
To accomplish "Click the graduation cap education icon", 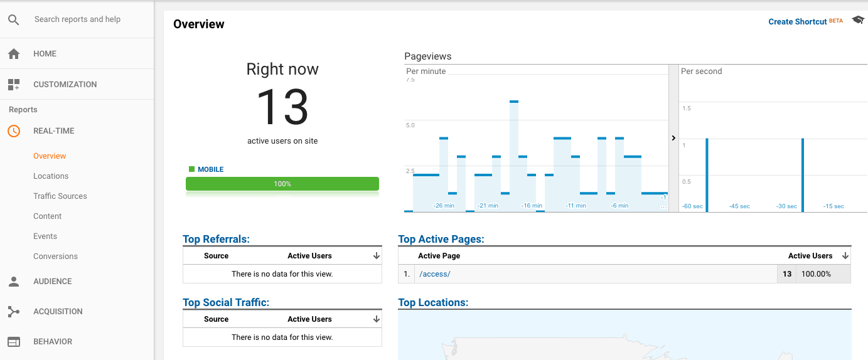I will click(x=857, y=21).
